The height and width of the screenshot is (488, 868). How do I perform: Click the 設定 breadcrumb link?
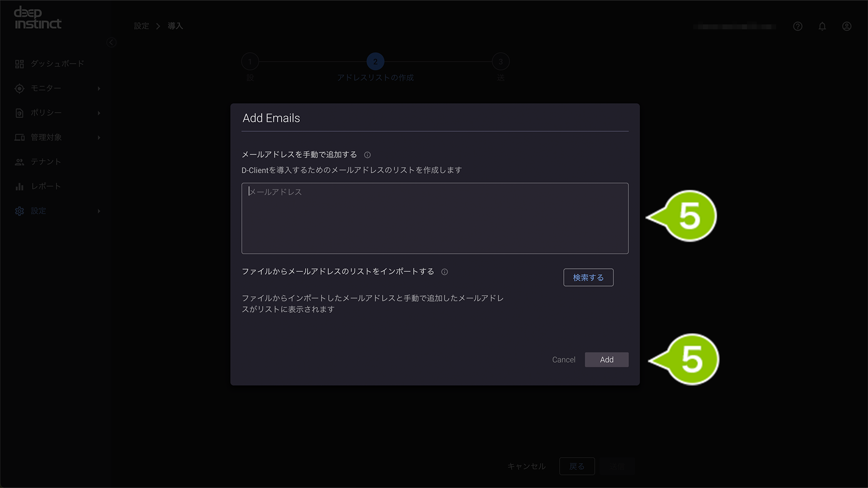point(142,26)
